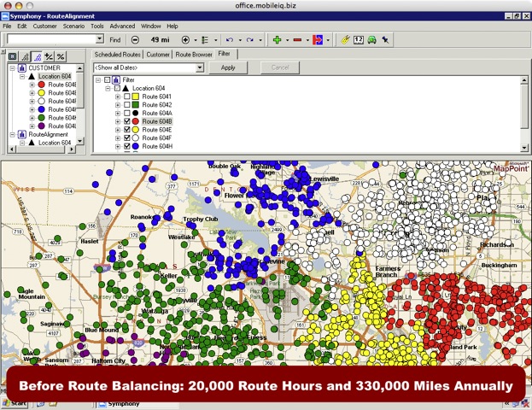Viewport: 532px width, 410px height.
Task: Open the Show all Dates dropdown
Action: (200, 67)
